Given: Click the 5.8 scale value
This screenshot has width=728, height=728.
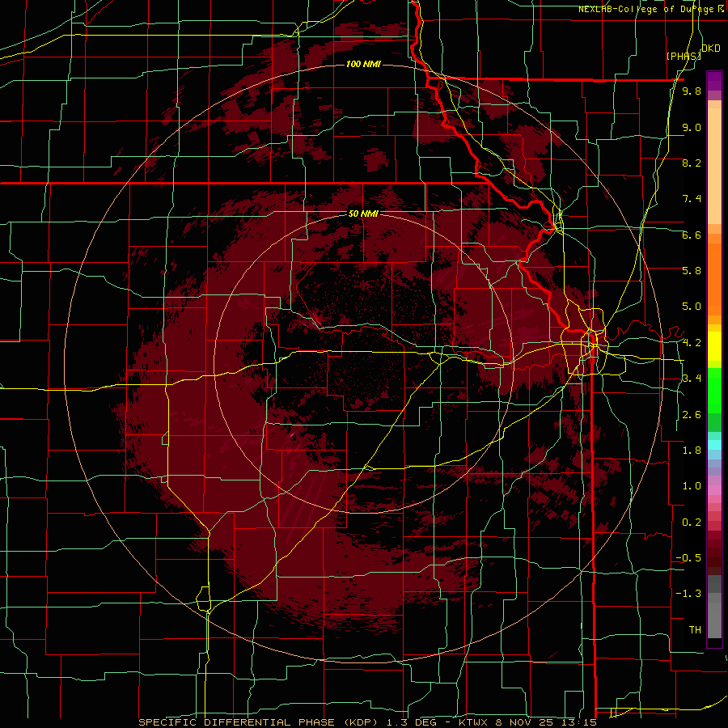Looking at the screenshot, I should (692, 271).
